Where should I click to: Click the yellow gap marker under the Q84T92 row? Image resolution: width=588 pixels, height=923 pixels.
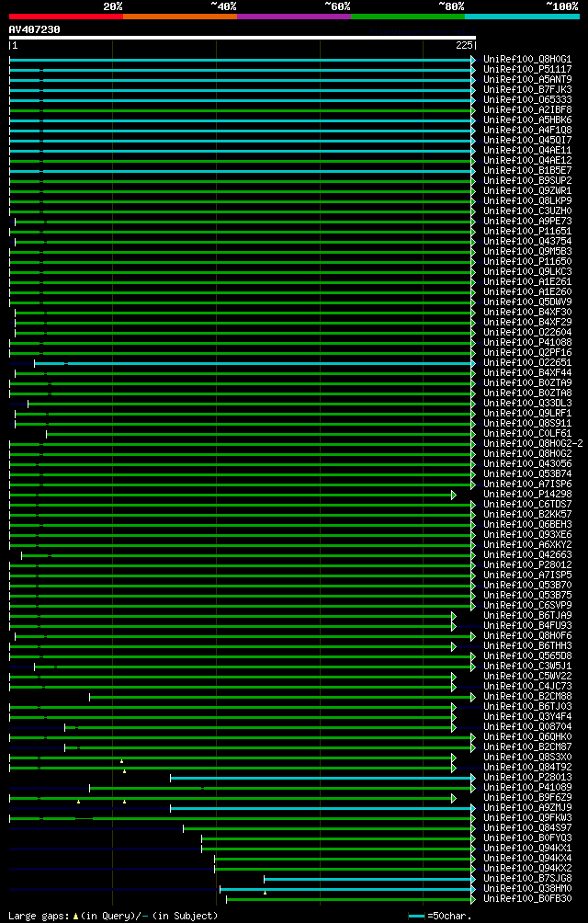[124, 771]
